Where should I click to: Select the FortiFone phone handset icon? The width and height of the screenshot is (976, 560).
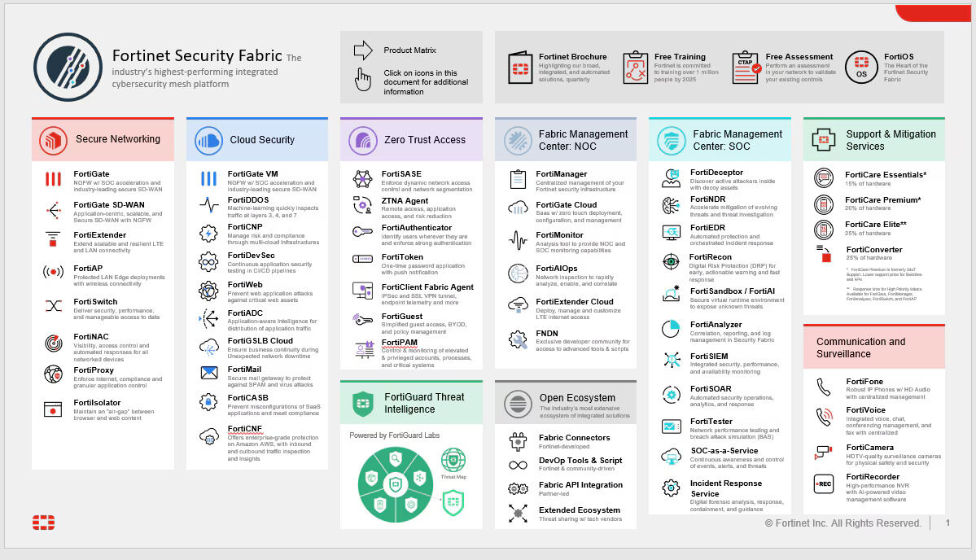[824, 387]
